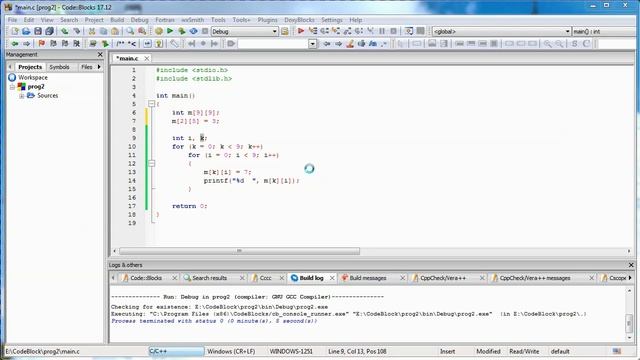The image size is (640, 360).
Task: Open Replace tool in toolbar
Action: [142, 31]
